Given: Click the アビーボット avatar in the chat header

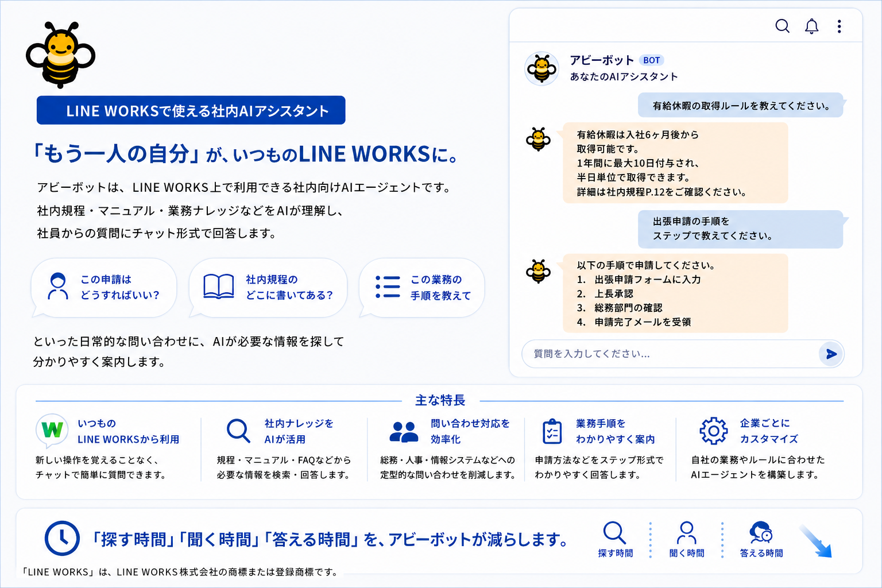Looking at the screenshot, I should [541, 69].
